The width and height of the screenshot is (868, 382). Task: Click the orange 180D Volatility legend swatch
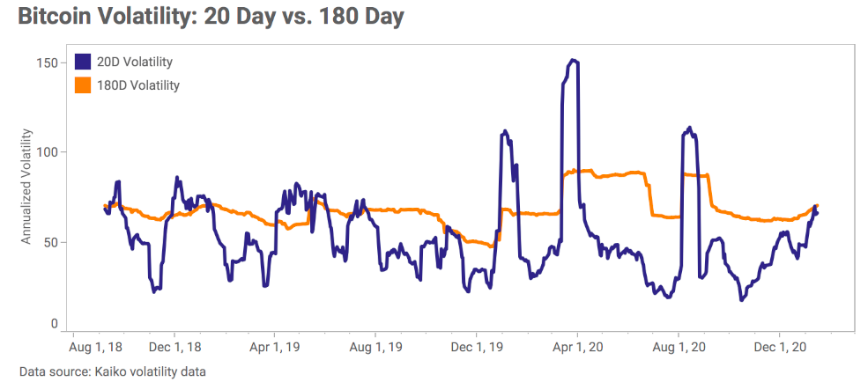pyautogui.click(x=84, y=85)
